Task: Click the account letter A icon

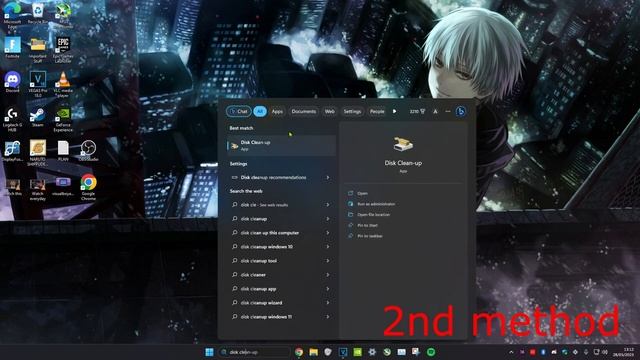Action: 436,111
